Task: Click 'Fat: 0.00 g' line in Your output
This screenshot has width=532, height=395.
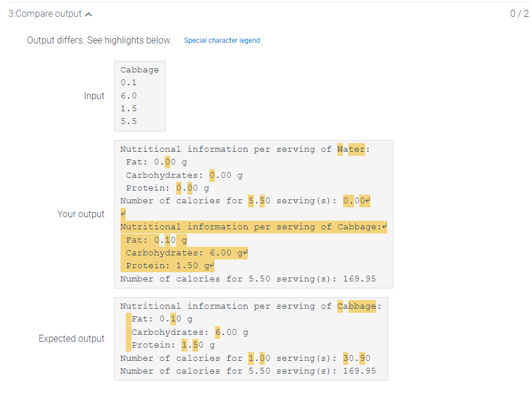Action: [156, 162]
